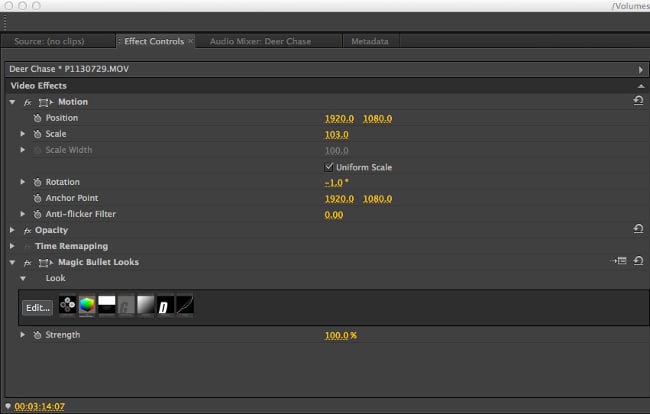Expand the Time Remapping section
Image resolution: width=650 pixels, height=414 pixels.
pos(12,246)
